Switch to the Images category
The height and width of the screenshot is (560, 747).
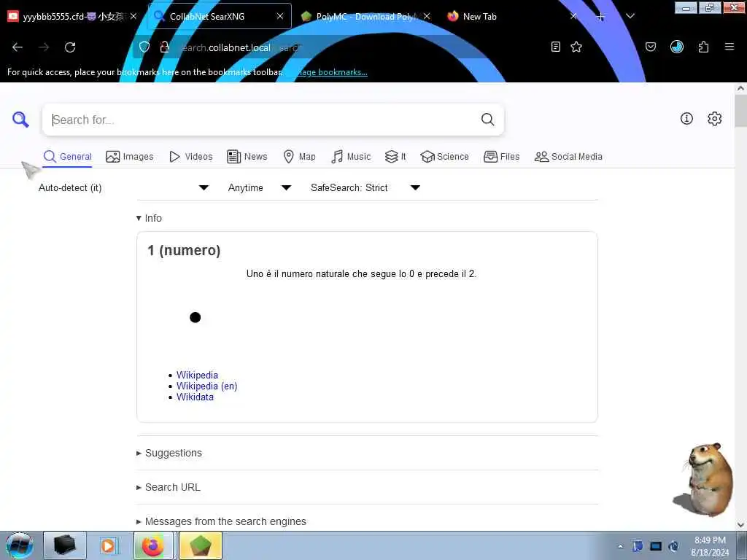pos(130,157)
